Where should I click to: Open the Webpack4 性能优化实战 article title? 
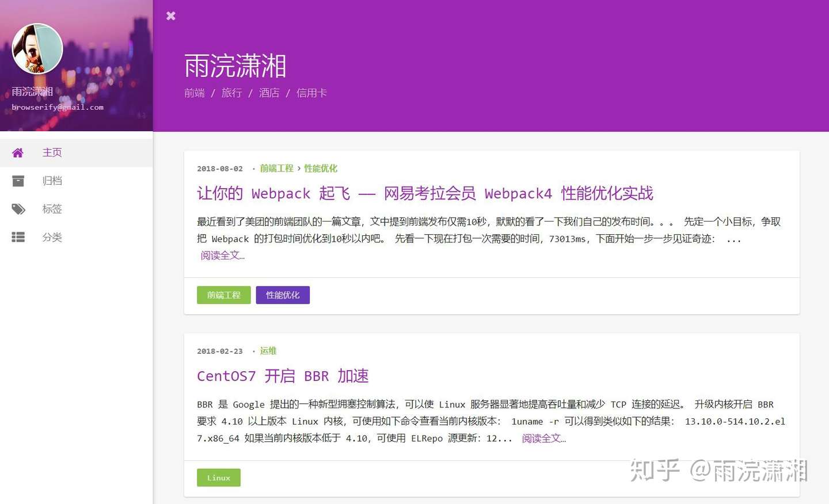click(x=425, y=193)
